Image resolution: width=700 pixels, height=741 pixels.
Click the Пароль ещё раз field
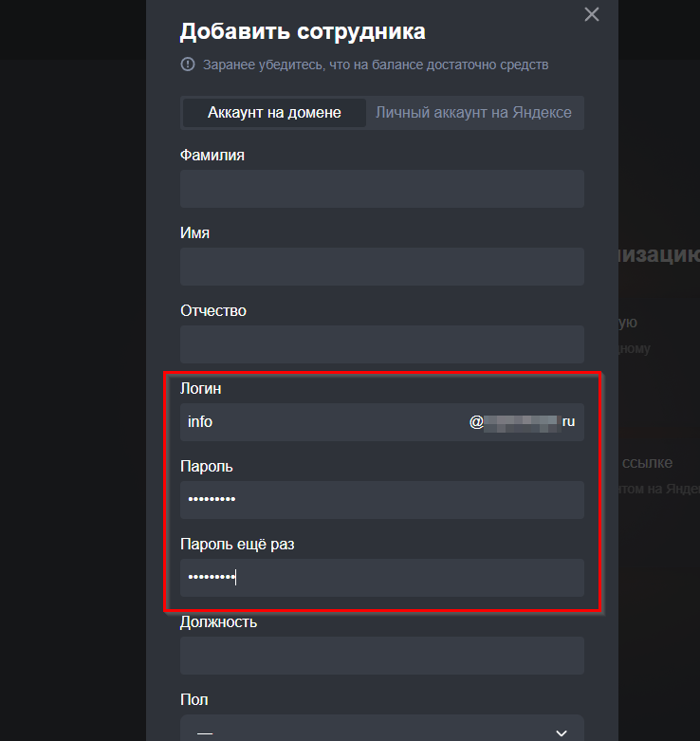(381, 578)
